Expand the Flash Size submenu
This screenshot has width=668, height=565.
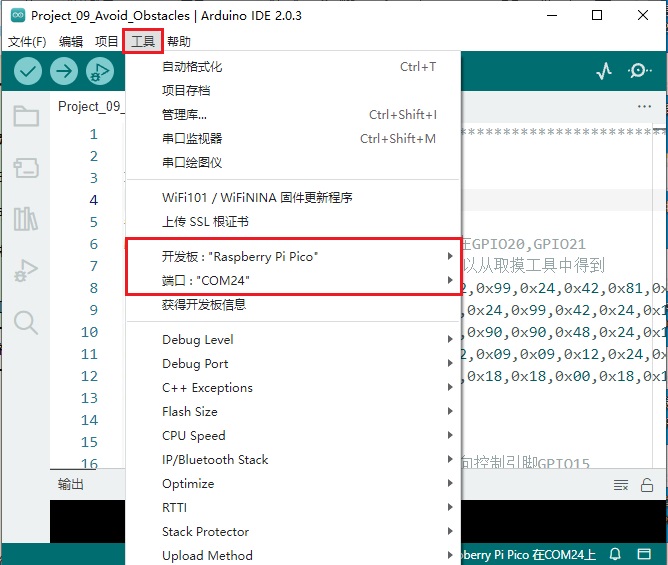294,412
